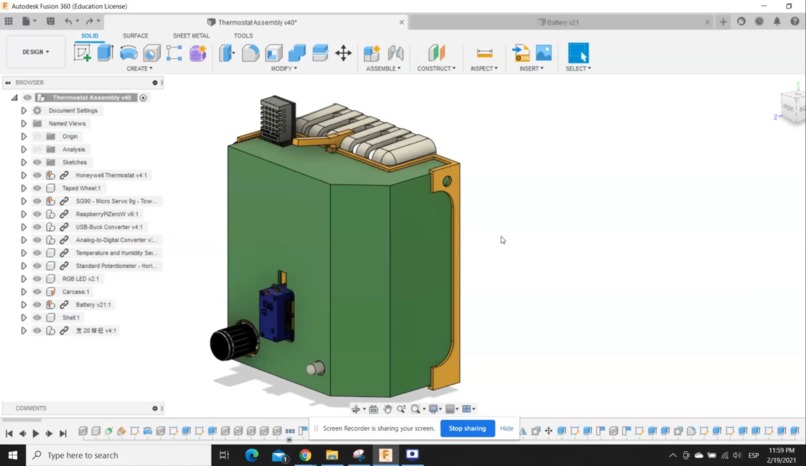Toggle visibility of the Sketches folder
This screenshot has height=466, width=806.
[x=37, y=162]
